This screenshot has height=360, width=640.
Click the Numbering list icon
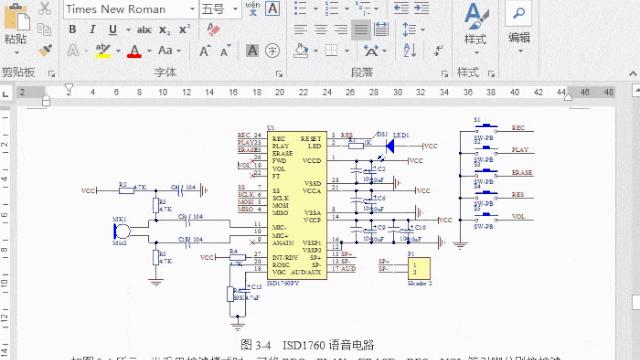[x=331, y=8]
